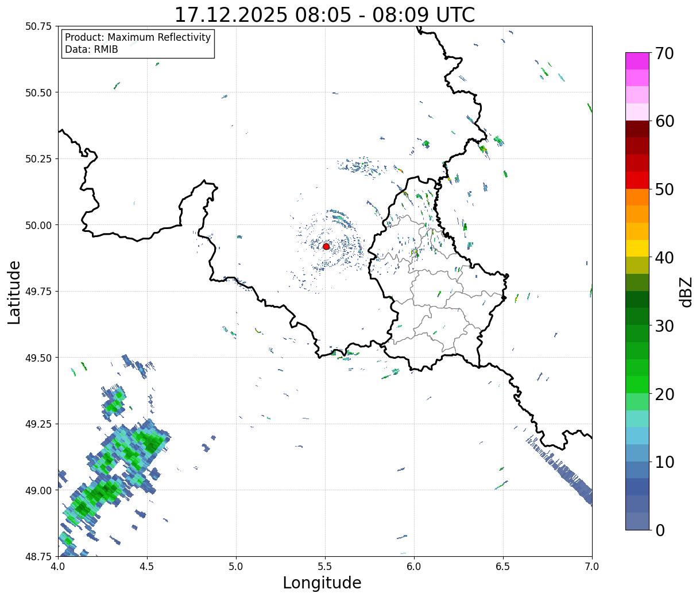This screenshot has width=700, height=597.
Task: Click the 'Data: RMIB' label
Action: [x=91, y=49]
